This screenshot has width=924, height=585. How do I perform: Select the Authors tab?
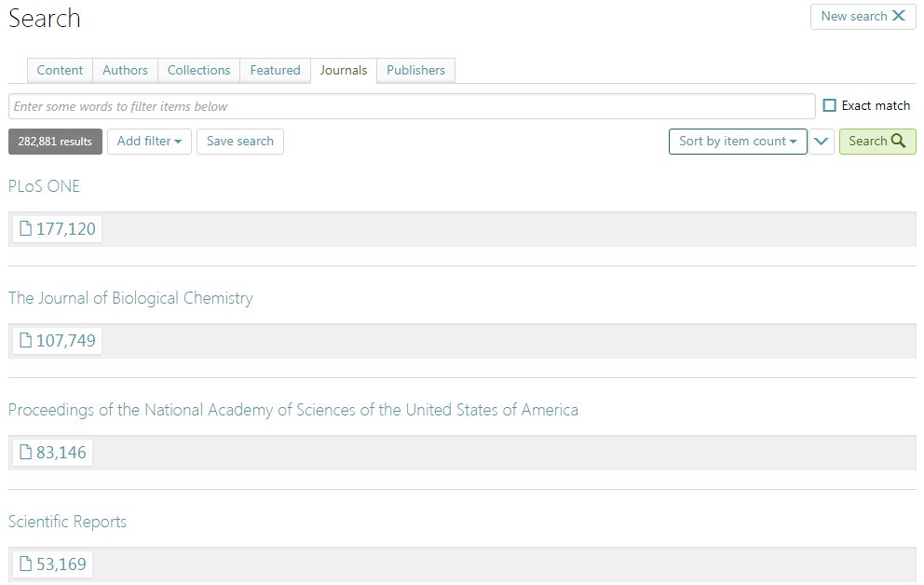pos(125,70)
